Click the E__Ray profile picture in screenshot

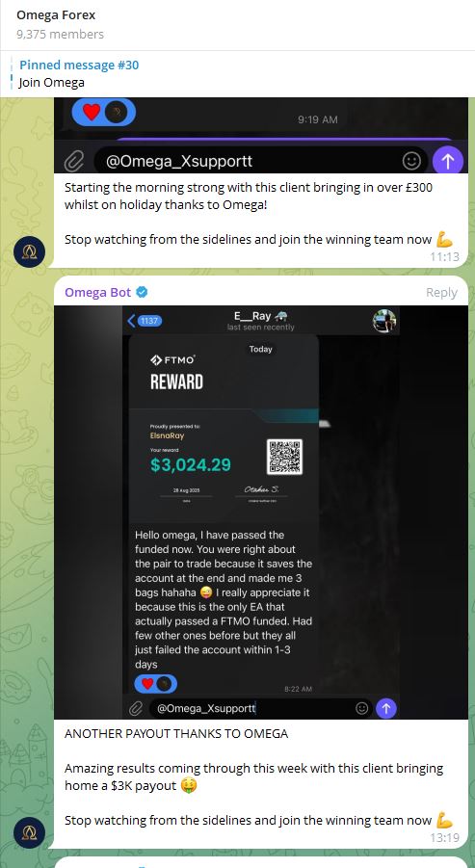pos(384,321)
